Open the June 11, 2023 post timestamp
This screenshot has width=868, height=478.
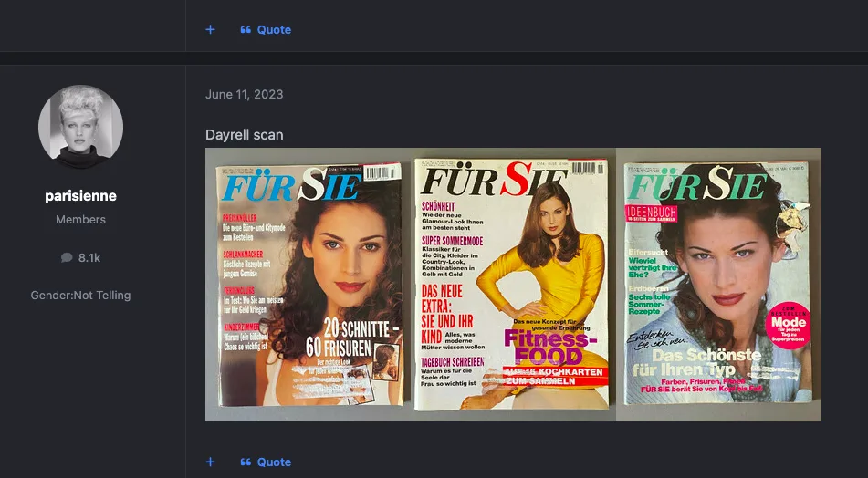tap(244, 95)
